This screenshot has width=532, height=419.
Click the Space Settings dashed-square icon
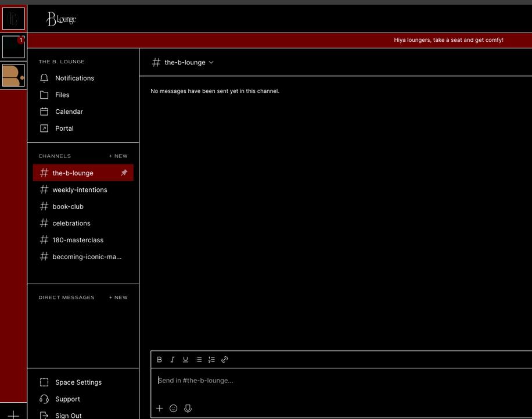tap(44, 382)
